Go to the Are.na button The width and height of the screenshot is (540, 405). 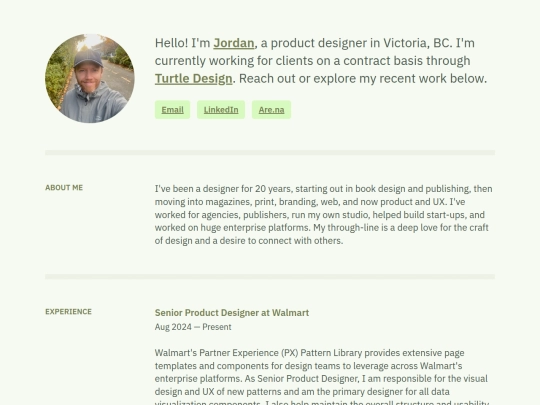coord(271,110)
